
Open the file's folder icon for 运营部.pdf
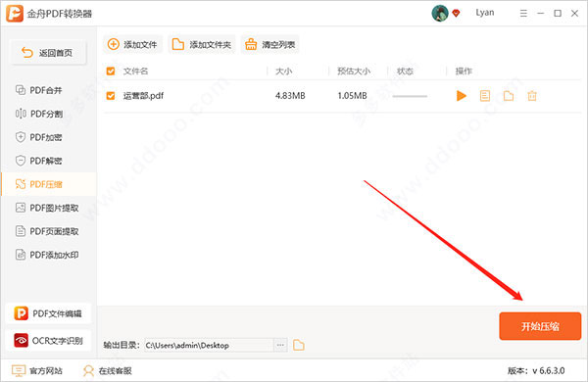(x=509, y=96)
